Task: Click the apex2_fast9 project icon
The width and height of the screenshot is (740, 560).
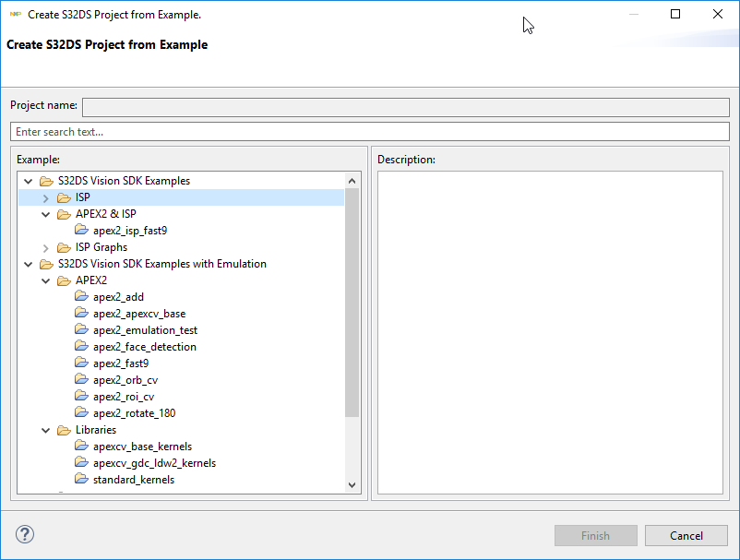Action: (81, 363)
